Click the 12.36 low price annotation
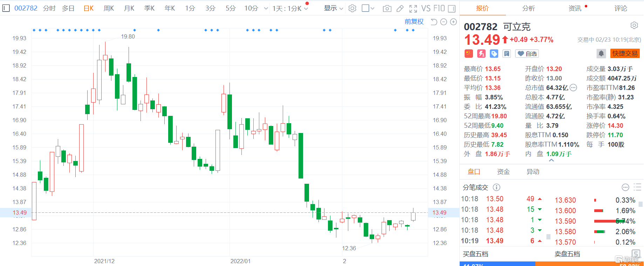 (x=349, y=248)
